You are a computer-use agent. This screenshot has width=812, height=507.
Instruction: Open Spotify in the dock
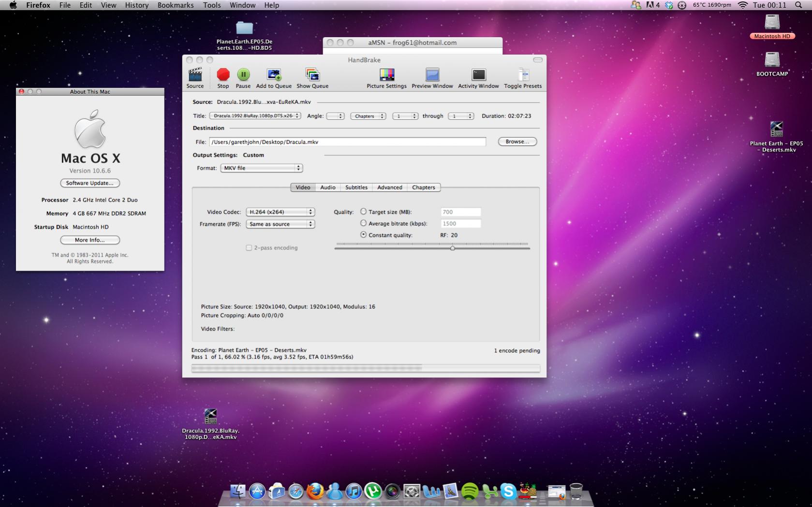pos(470,492)
